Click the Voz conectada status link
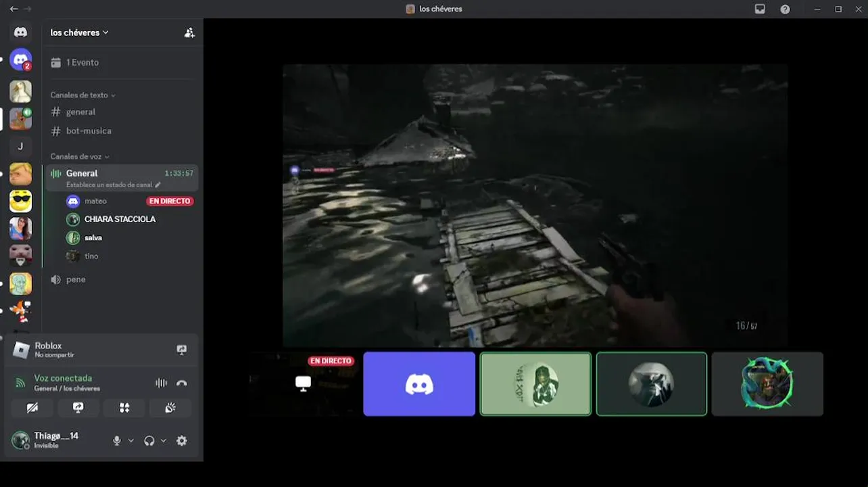Screen dimensions: 868x487 tap(63, 378)
